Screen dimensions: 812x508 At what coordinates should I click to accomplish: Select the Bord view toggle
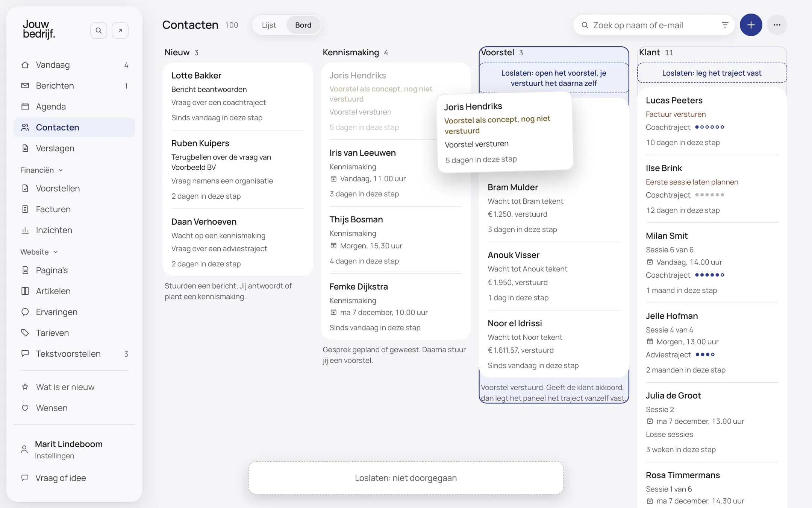(303, 25)
